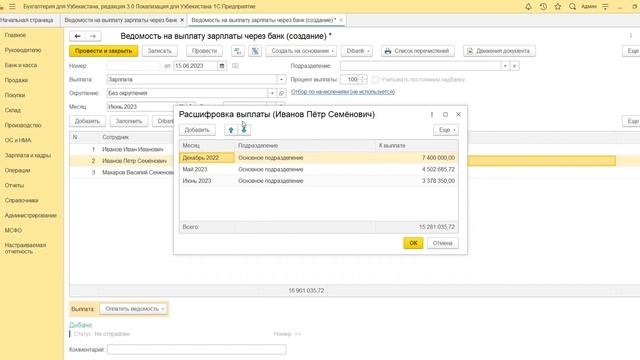
Task: Click Провести button
Action: [x=204, y=51]
